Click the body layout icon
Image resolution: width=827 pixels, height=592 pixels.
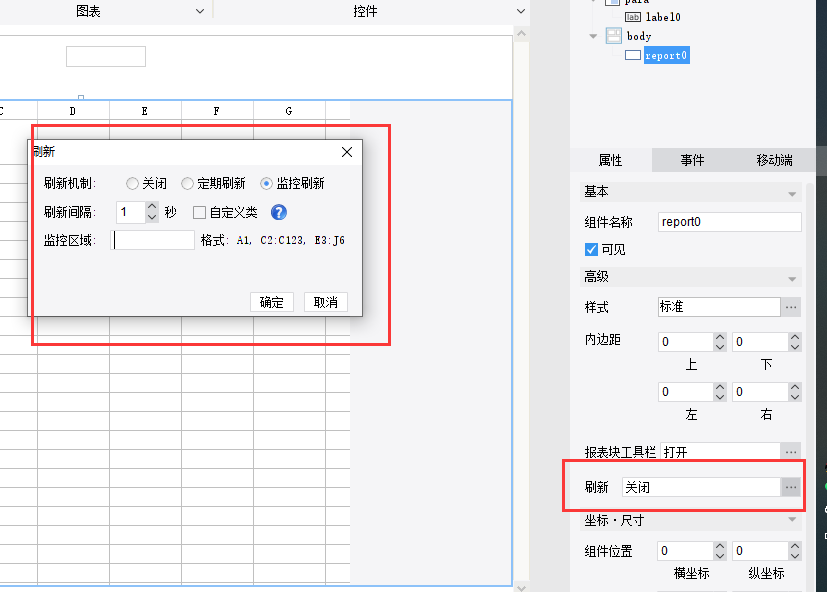tap(614, 36)
